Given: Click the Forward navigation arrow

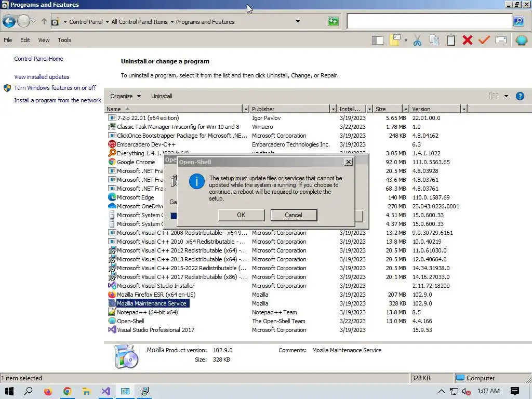Looking at the screenshot, I should (x=23, y=22).
